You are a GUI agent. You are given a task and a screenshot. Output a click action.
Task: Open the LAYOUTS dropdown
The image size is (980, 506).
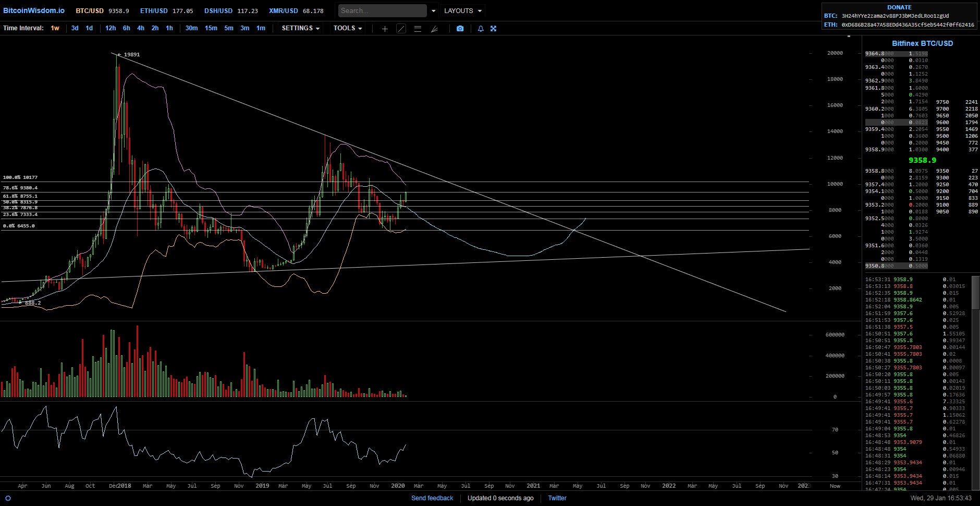click(x=463, y=11)
